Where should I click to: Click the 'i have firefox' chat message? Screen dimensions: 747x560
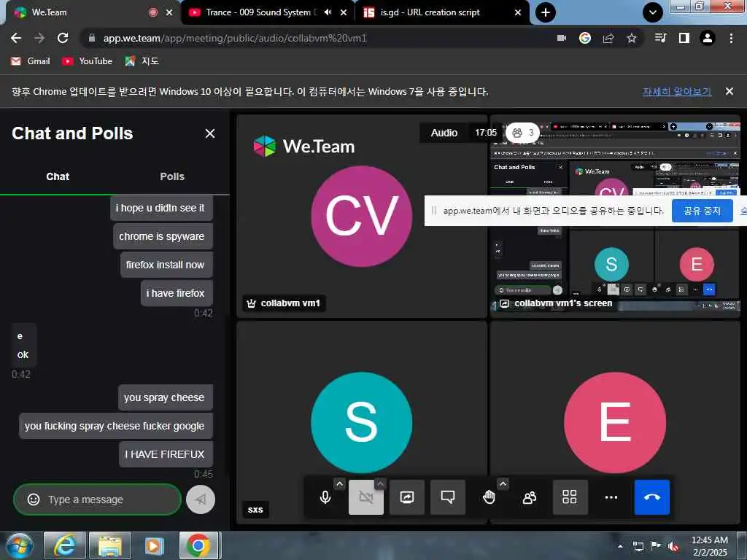pos(177,293)
